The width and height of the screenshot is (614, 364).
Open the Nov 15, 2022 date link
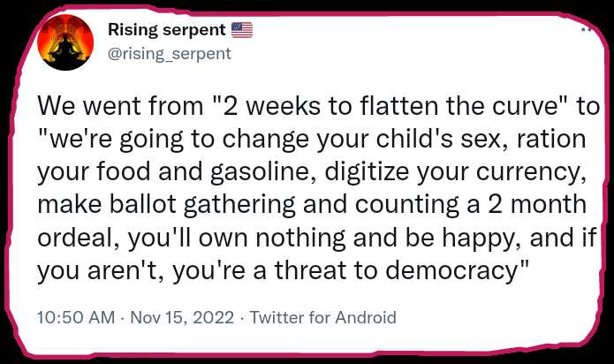click(x=182, y=317)
